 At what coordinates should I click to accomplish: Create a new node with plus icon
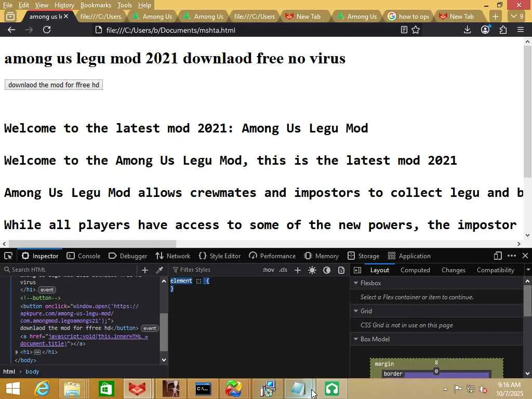[x=145, y=270]
